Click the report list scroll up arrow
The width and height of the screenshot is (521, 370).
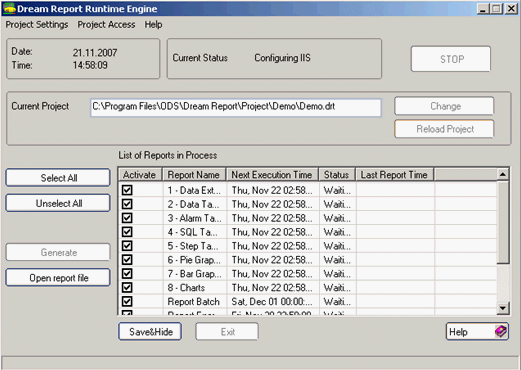click(503, 174)
